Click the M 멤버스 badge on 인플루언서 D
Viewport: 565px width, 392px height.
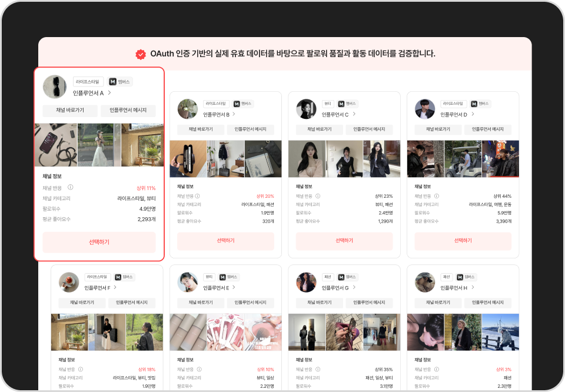[x=480, y=104]
